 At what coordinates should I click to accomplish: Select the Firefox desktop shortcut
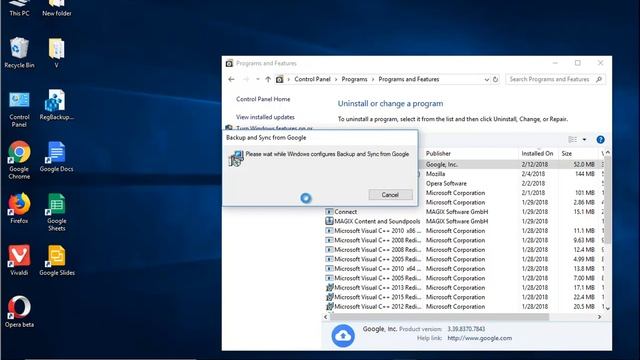point(19,208)
